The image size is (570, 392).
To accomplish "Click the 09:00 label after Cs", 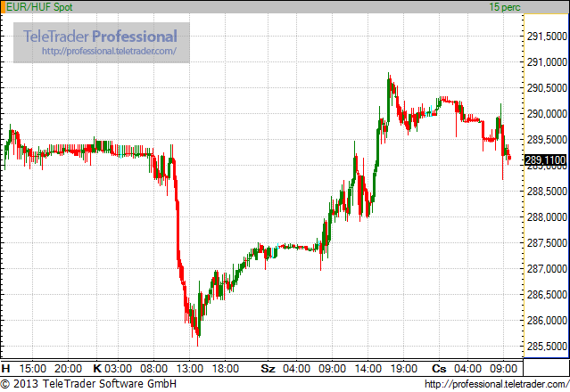I will (503, 369).
